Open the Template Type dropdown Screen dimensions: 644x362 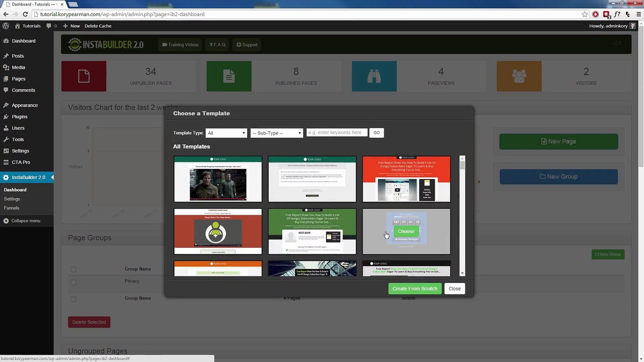pos(226,133)
